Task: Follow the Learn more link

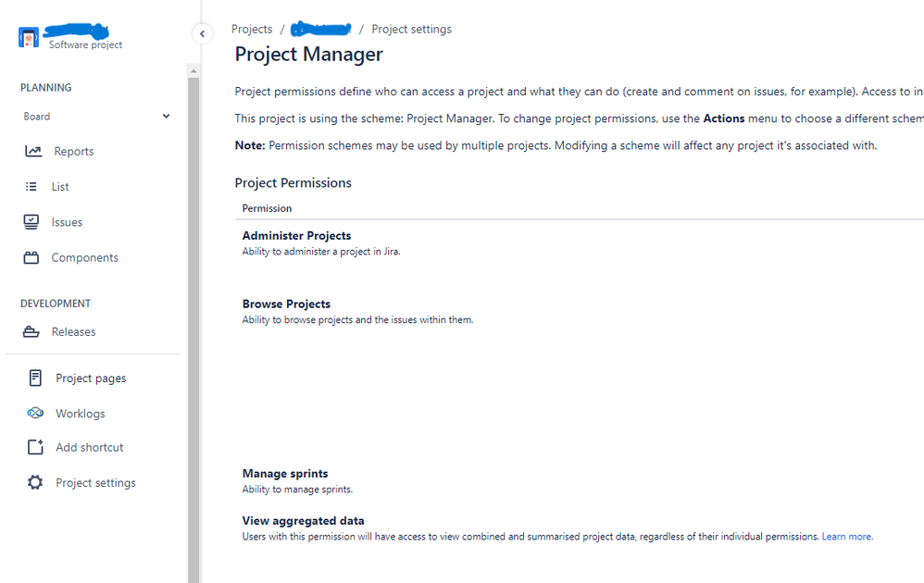Action: coord(847,537)
